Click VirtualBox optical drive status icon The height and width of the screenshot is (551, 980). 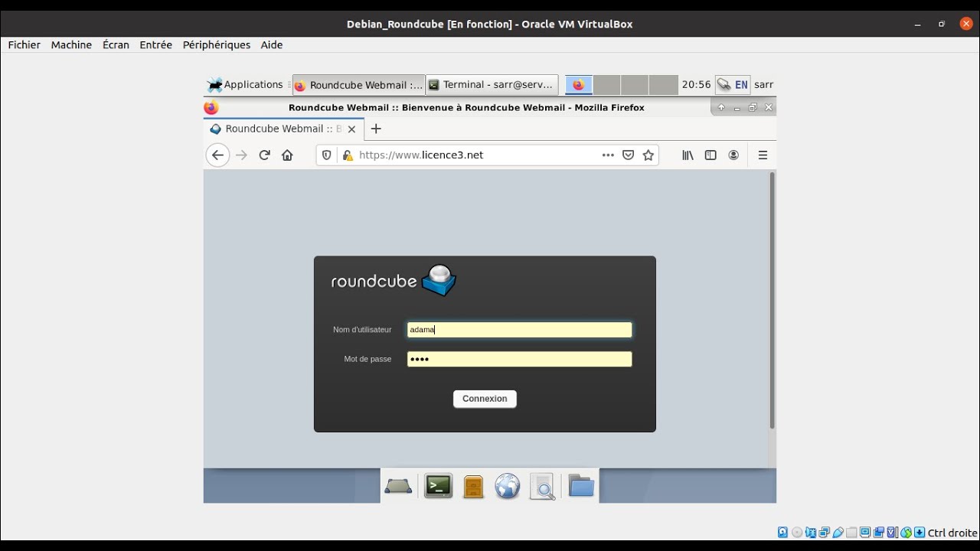pos(797,533)
